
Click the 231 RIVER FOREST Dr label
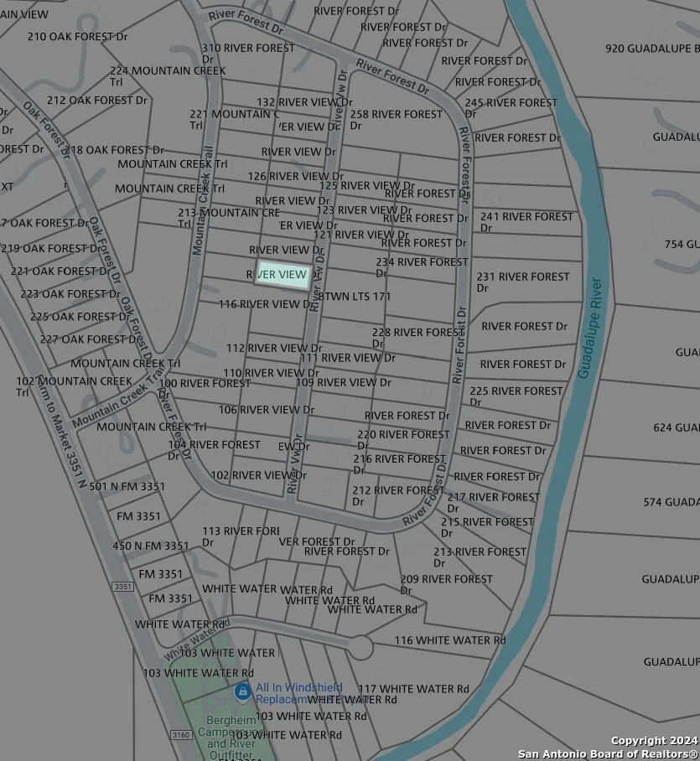click(523, 282)
